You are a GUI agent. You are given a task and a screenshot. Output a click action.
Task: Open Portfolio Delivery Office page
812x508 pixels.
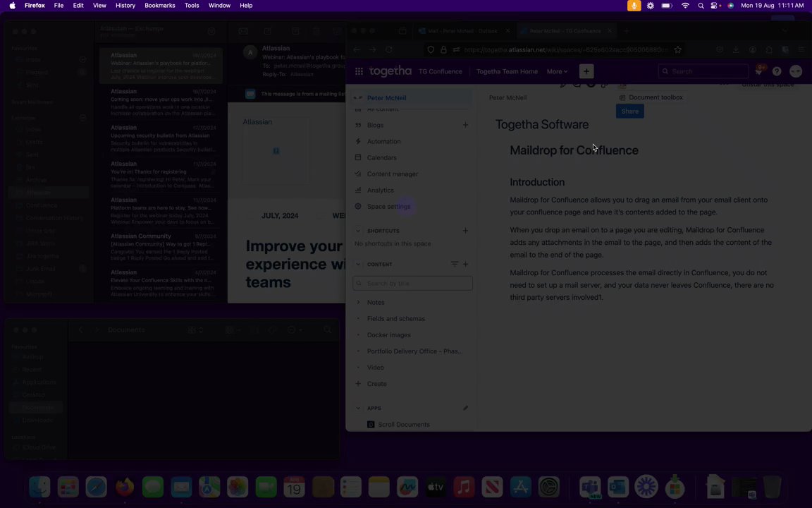pos(414,351)
